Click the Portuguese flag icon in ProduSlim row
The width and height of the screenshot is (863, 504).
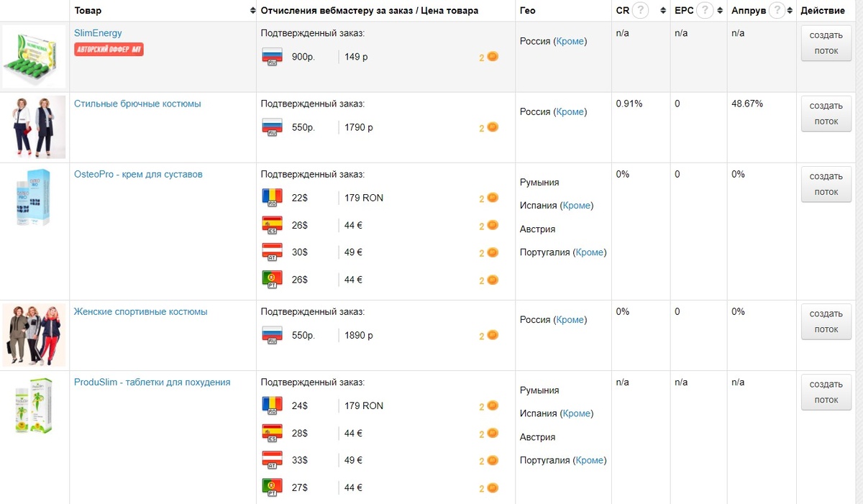point(273,487)
